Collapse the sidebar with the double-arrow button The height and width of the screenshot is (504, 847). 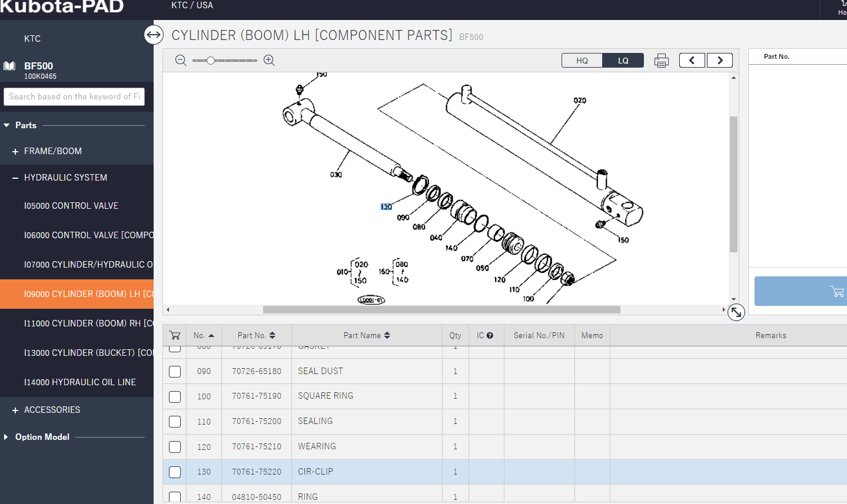click(x=154, y=35)
